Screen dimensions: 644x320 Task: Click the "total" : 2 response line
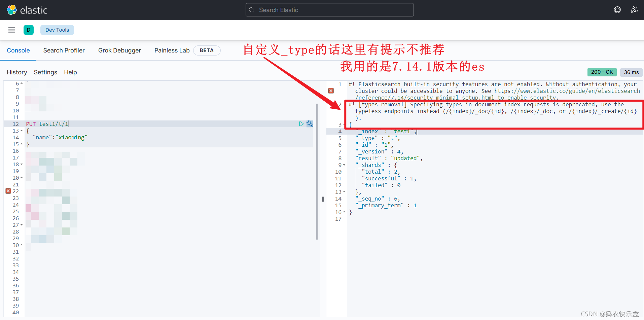(381, 172)
